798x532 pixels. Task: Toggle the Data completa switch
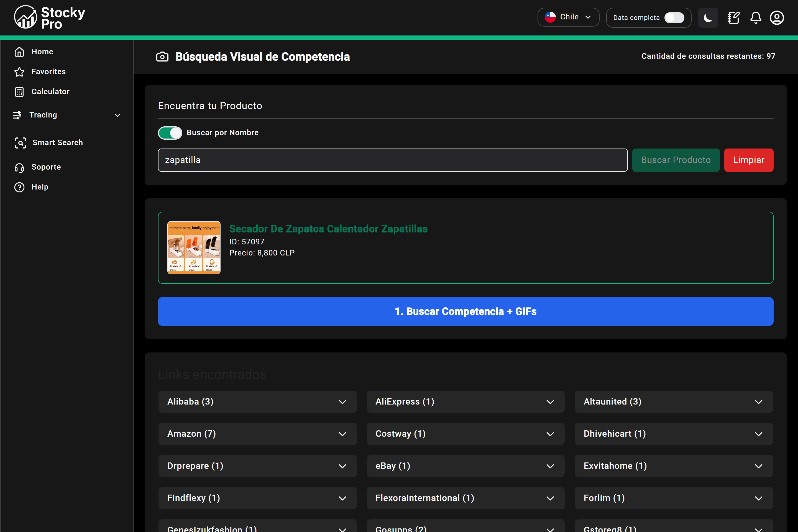pyautogui.click(x=674, y=18)
